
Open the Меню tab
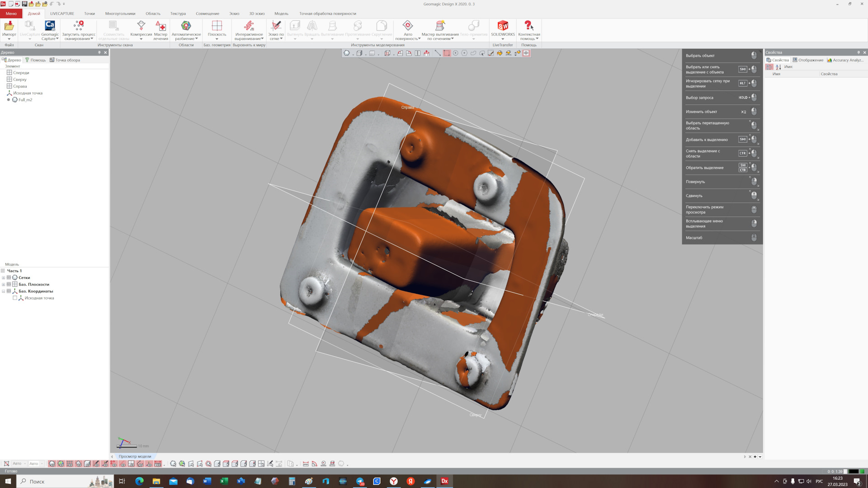11,14
